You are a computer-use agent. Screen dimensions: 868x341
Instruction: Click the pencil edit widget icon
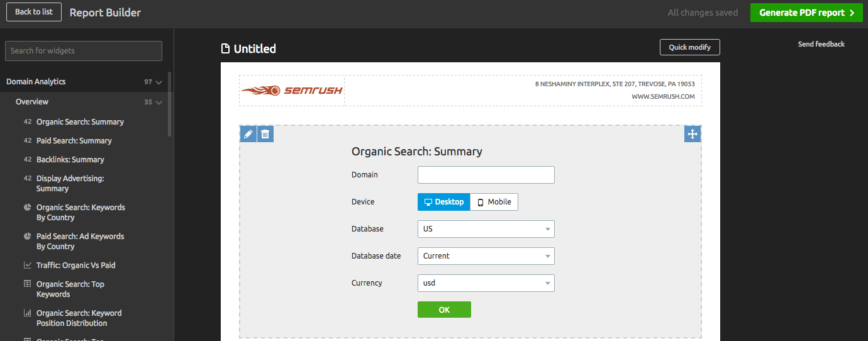click(248, 134)
